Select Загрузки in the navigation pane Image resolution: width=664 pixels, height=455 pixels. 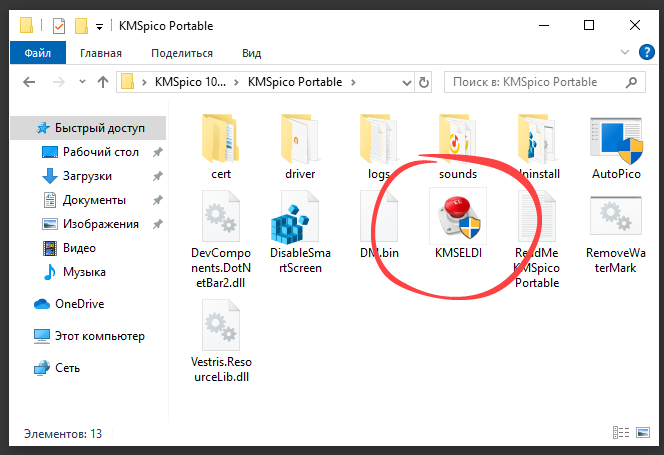point(88,176)
